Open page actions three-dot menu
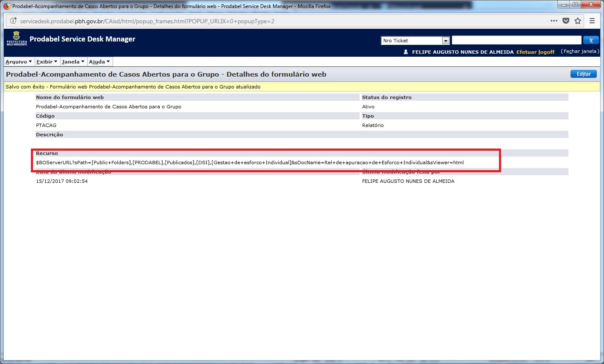604x364 pixels. (x=554, y=21)
